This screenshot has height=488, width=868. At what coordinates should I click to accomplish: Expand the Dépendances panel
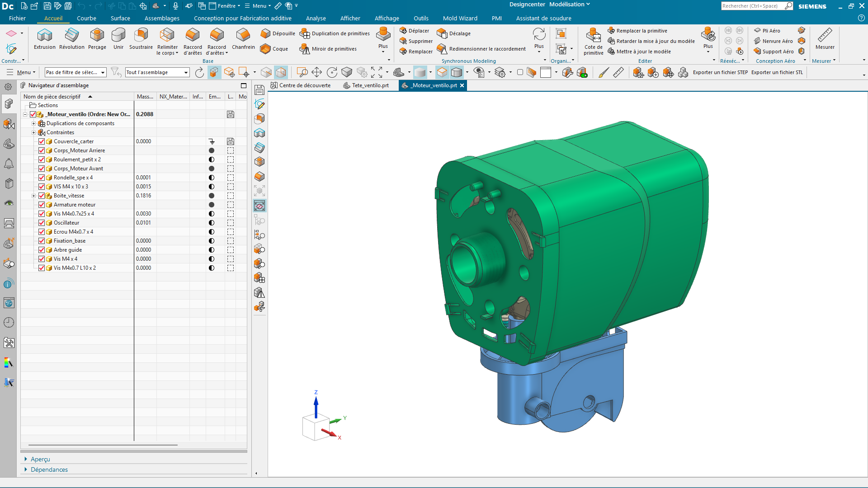49,469
